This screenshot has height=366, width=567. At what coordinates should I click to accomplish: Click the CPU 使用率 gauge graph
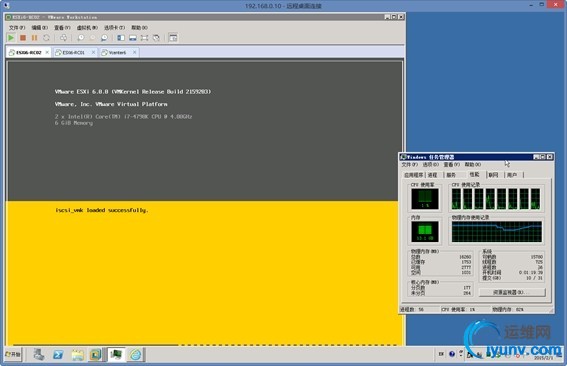(x=425, y=199)
